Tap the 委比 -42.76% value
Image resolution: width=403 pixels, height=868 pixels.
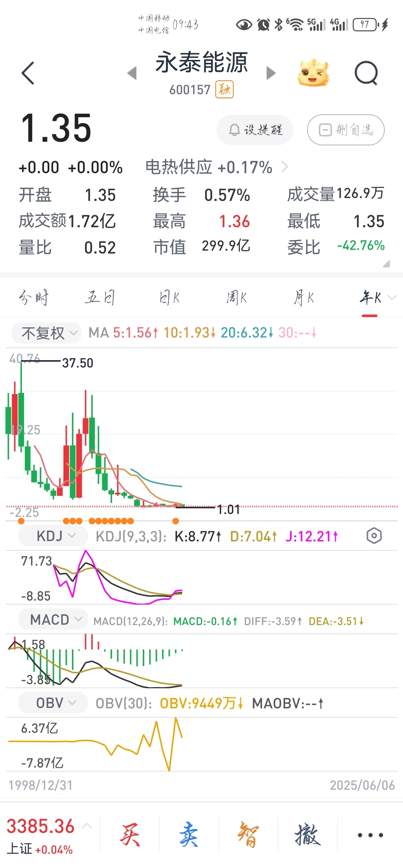(x=361, y=245)
